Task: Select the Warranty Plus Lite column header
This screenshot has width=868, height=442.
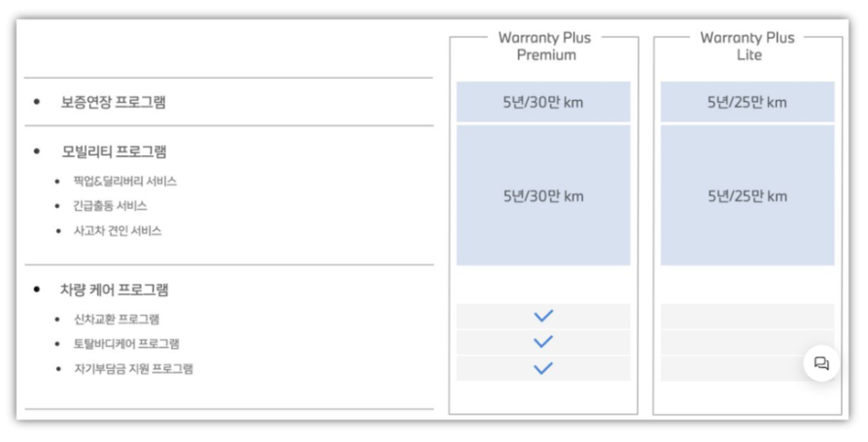Action: 746,47
